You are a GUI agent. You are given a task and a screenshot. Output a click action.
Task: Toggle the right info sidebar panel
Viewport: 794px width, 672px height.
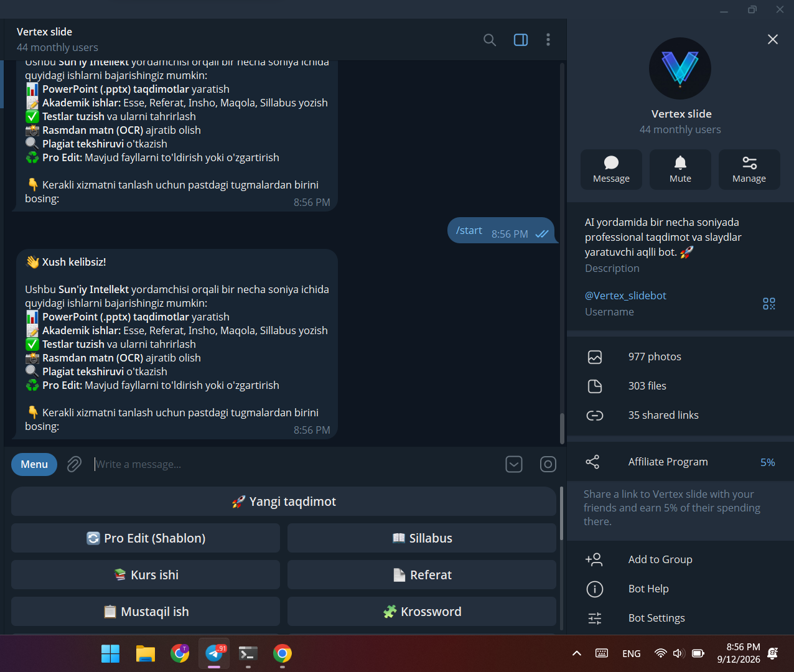[x=521, y=40]
